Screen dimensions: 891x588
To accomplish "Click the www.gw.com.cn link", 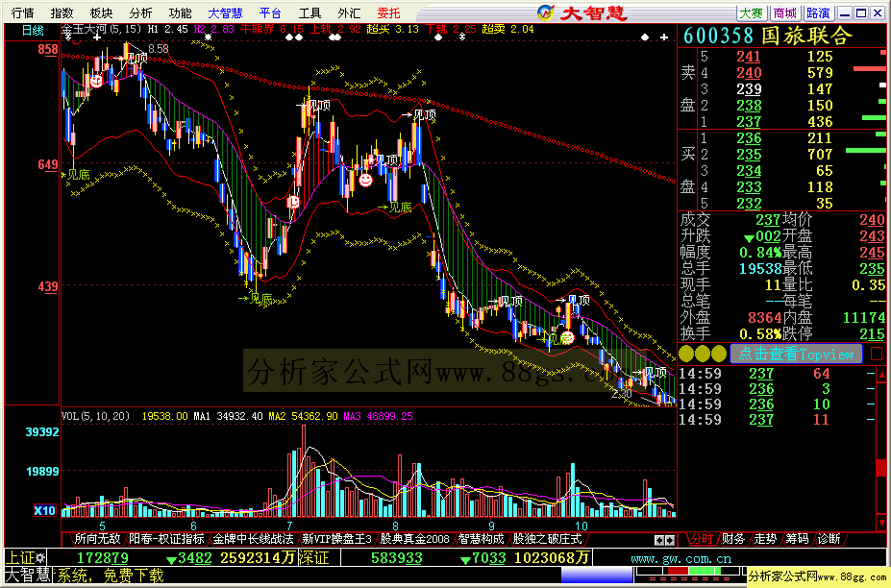I will [x=681, y=559].
